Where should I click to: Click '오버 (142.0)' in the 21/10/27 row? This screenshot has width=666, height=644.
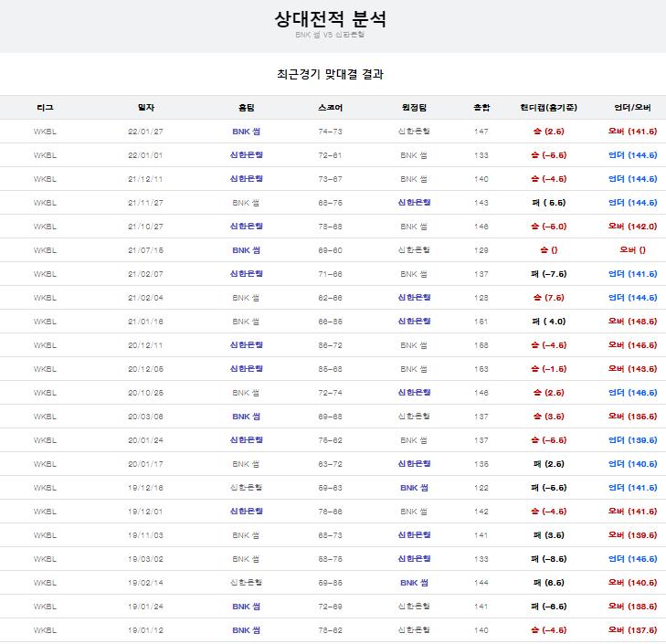pyautogui.click(x=632, y=227)
